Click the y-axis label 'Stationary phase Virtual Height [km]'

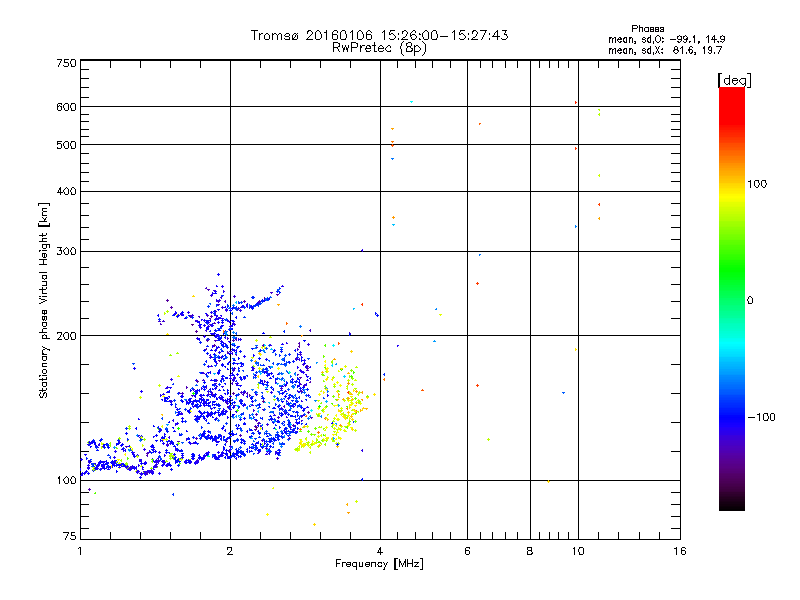pyautogui.click(x=43, y=300)
